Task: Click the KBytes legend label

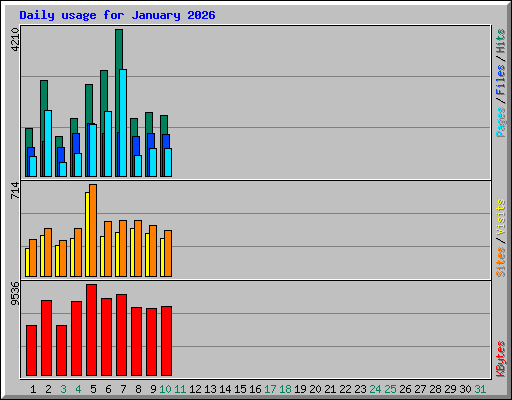Action: point(500,359)
